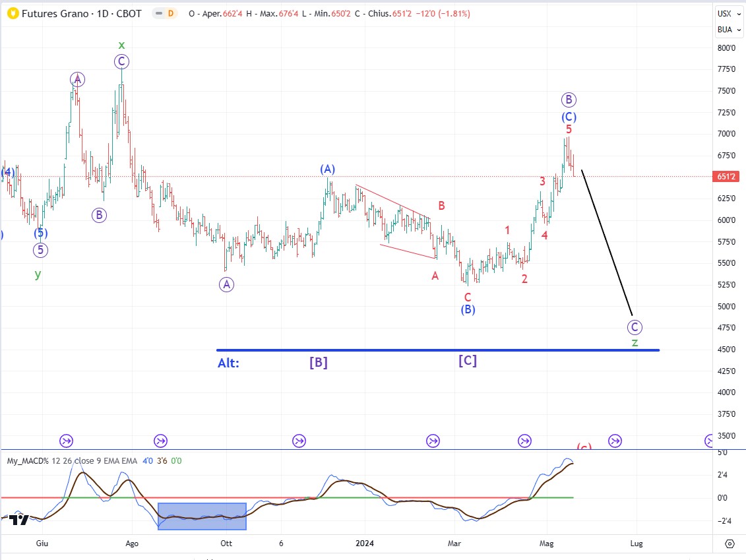Viewport: 746px width, 560px height.
Task: Click the brown signal value 3'6
Action: click(x=162, y=460)
